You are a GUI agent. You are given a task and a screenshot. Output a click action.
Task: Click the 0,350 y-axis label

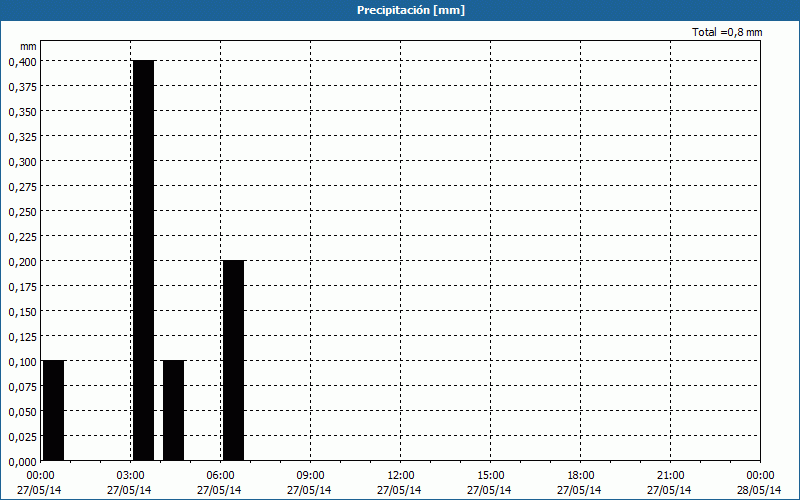click(22, 112)
